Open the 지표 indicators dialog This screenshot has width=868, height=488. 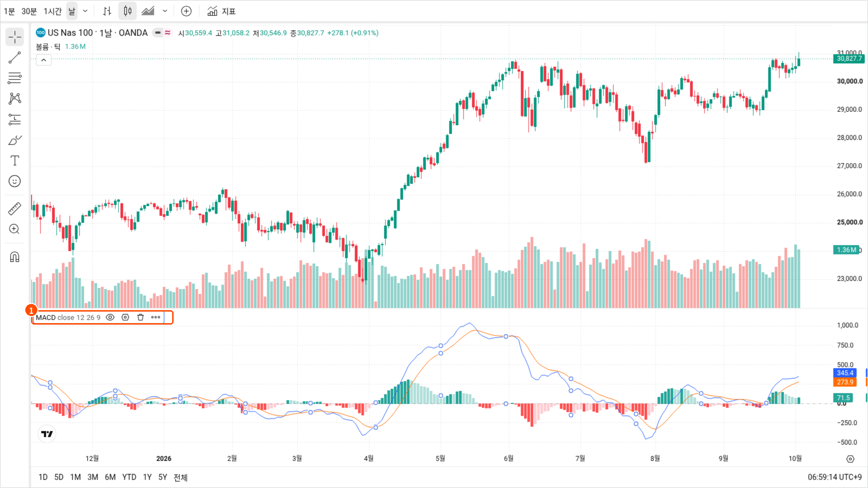221,11
